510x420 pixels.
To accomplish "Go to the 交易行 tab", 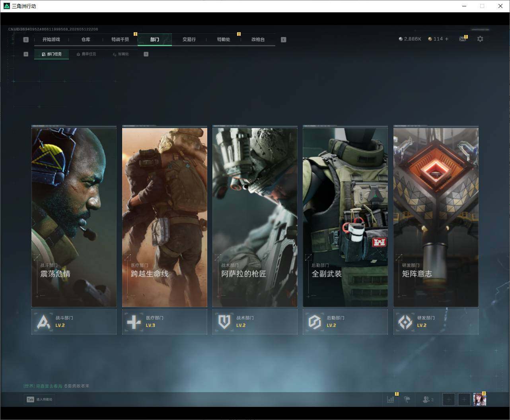I will (x=189, y=39).
